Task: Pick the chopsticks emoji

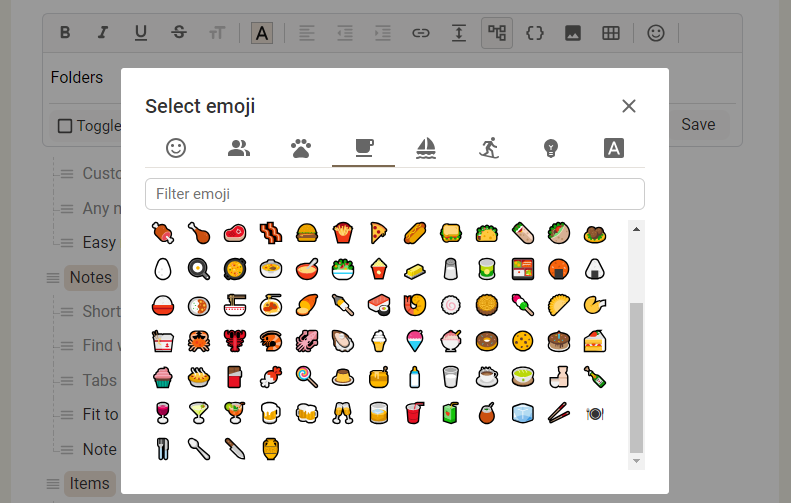Action: [559, 413]
